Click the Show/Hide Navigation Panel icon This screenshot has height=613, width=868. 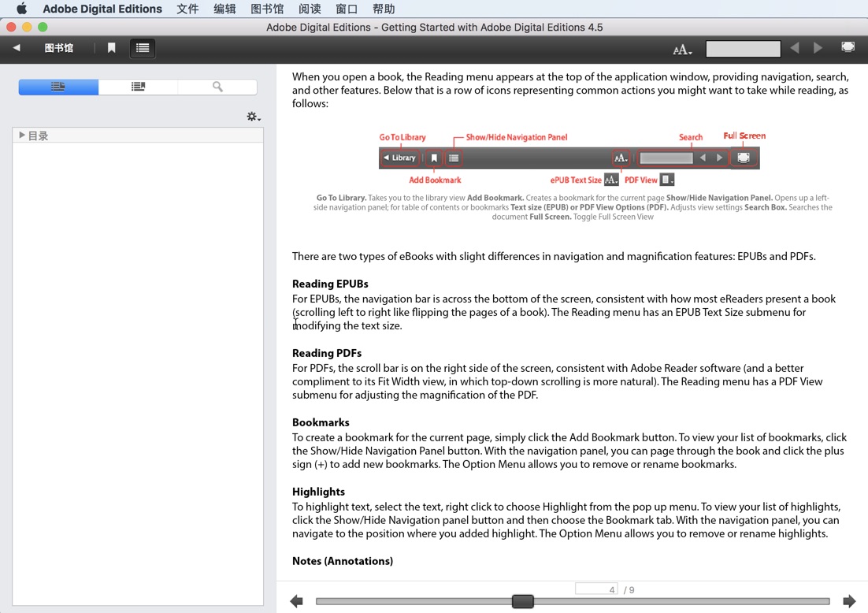coord(143,47)
